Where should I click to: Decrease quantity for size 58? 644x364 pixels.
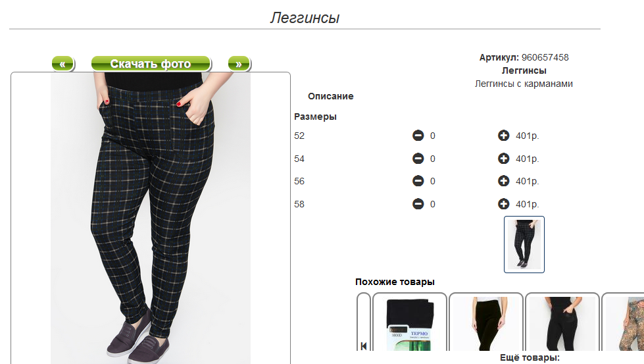click(x=418, y=204)
